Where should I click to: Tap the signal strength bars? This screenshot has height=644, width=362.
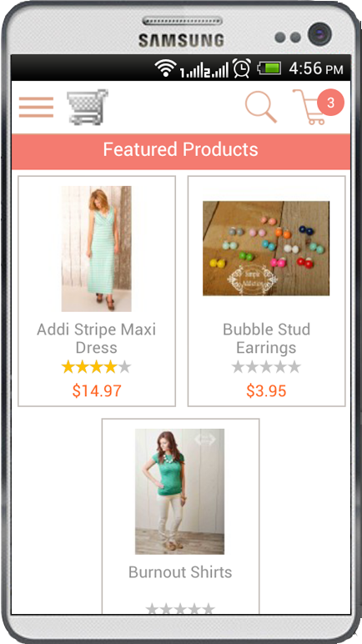204,70
